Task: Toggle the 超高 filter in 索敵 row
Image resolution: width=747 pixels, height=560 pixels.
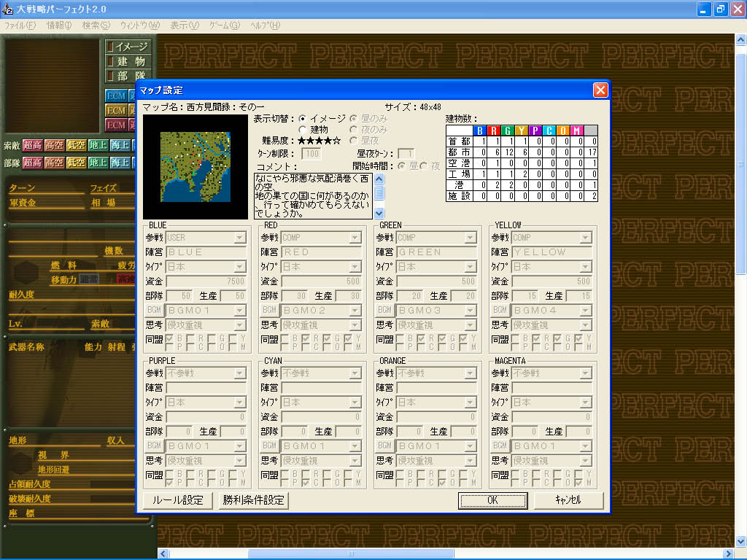Action: [32, 145]
